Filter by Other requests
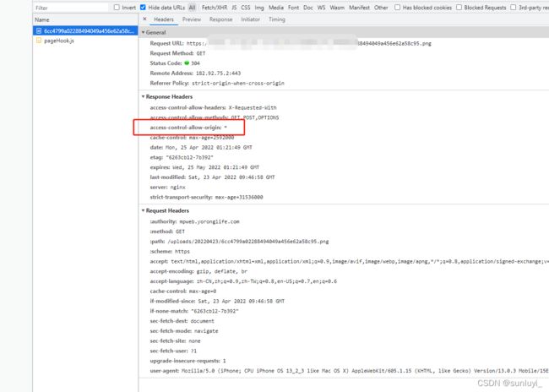 point(381,8)
